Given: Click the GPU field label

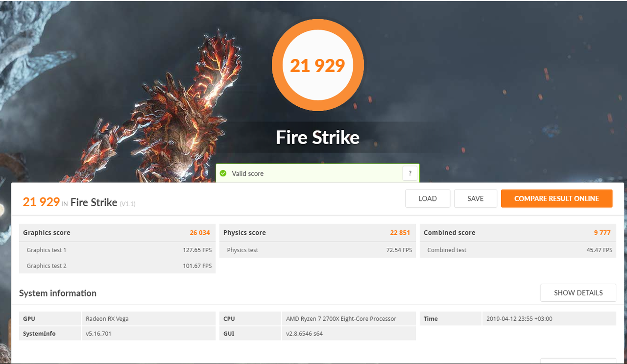Looking at the screenshot, I should pos(29,318).
